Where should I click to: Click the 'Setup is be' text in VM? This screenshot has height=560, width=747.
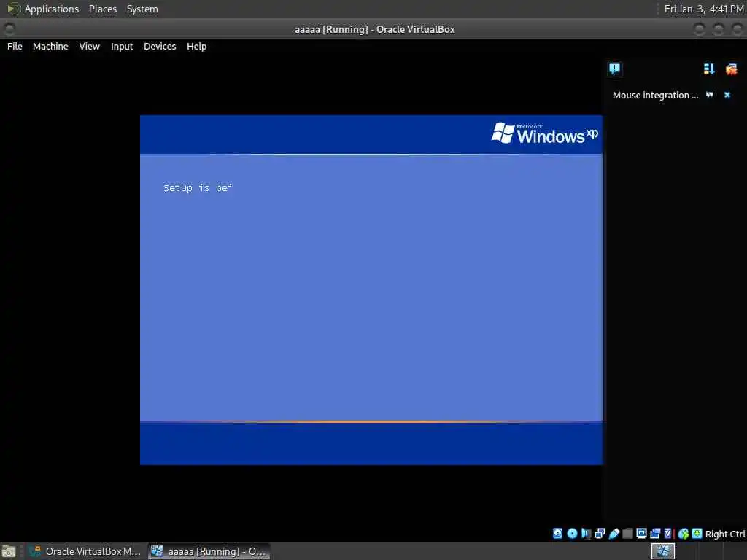coord(197,187)
